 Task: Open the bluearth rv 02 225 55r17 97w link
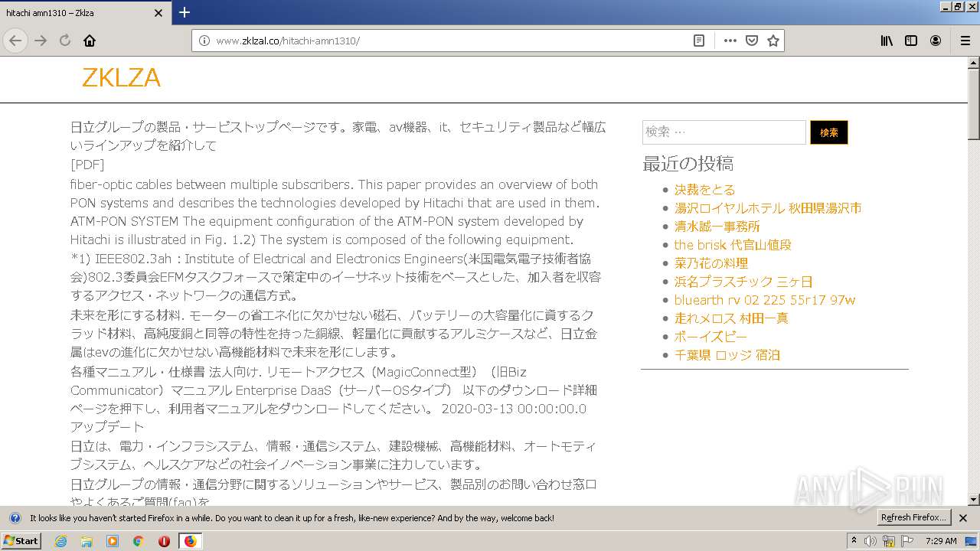pos(765,300)
